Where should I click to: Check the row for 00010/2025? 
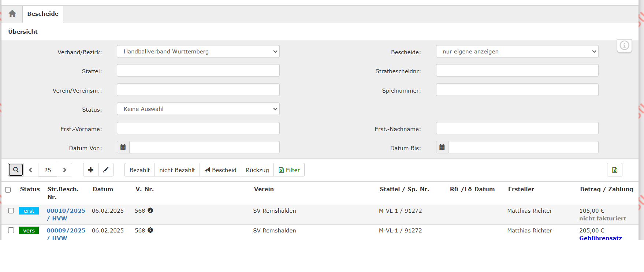tap(11, 211)
